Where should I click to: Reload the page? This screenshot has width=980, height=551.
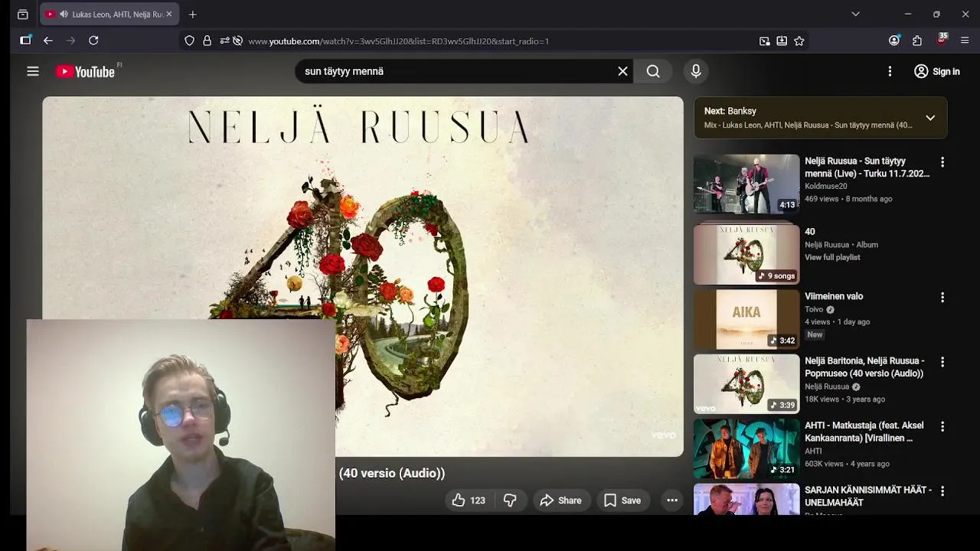point(93,41)
